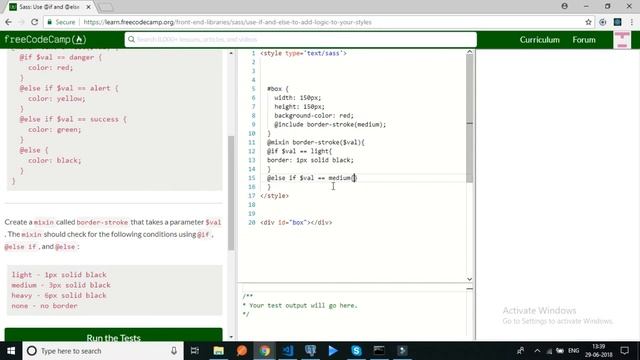Open Visual Studio Code from taskbar
This screenshot has height=360, width=640.
288,351
